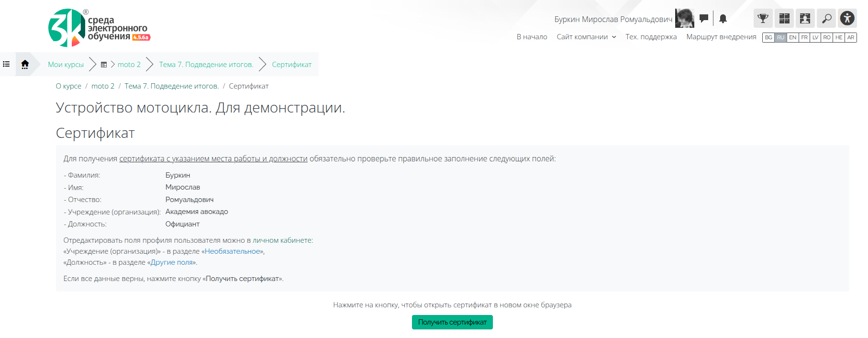The width and height of the screenshot is (868, 338).
Task: Click the trophy achievements icon
Action: pyautogui.click(x=763, y=19)
